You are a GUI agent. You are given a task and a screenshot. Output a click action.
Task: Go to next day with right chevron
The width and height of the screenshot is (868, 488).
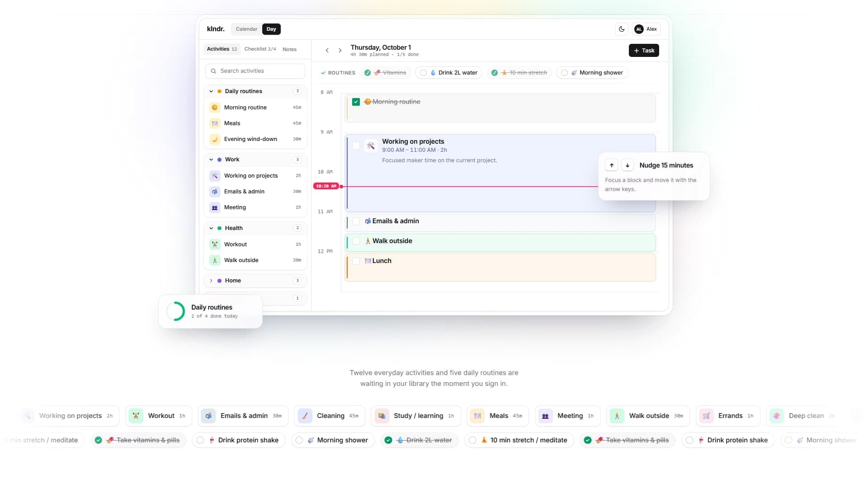click(340, 51)
